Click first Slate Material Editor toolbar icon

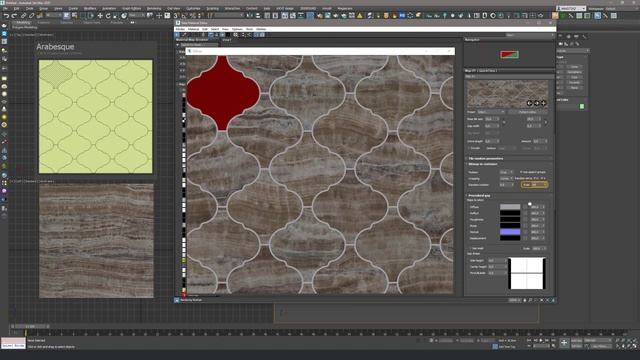tap(178, 35)
